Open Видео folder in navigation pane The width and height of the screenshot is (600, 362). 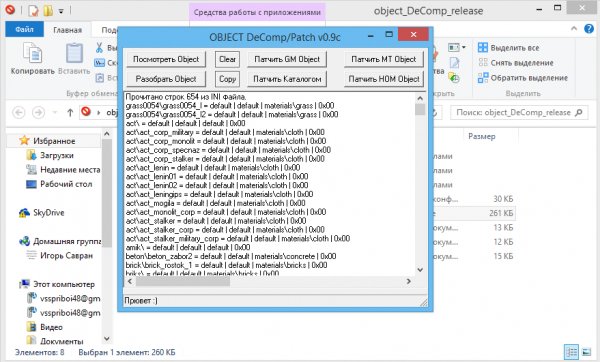tap(44, 327)
